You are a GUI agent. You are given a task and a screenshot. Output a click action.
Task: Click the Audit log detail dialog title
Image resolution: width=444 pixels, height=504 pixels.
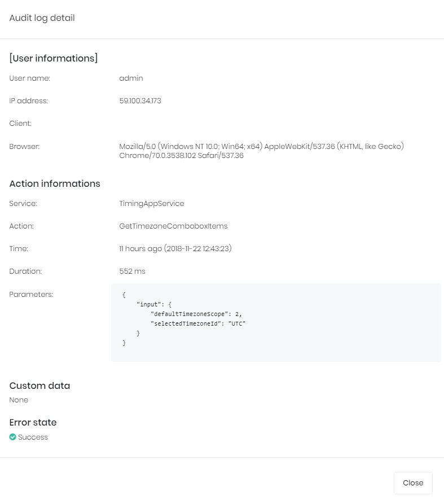[41, 18]
